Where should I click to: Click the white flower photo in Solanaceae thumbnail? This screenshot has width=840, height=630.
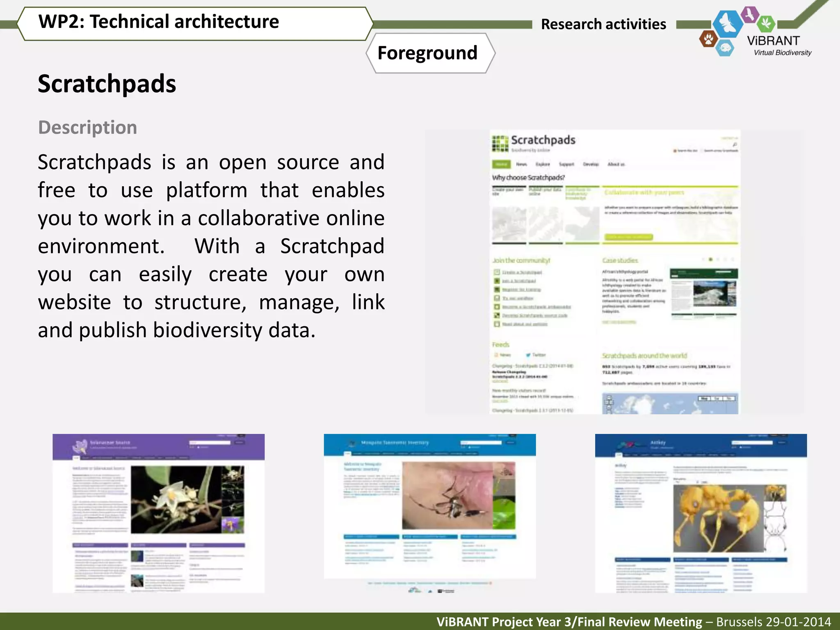(176, 500)
